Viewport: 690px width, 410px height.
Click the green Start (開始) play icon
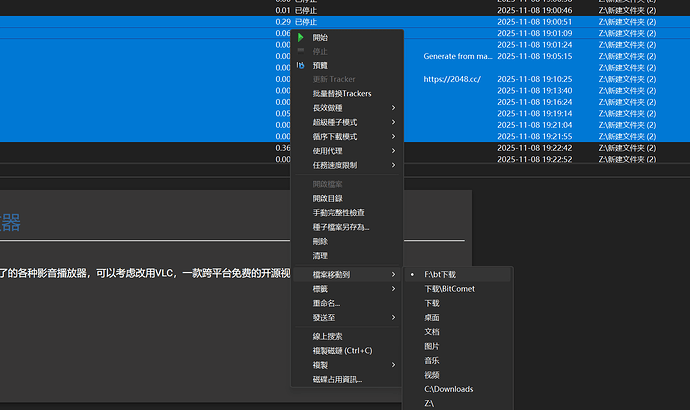(301, 37)
